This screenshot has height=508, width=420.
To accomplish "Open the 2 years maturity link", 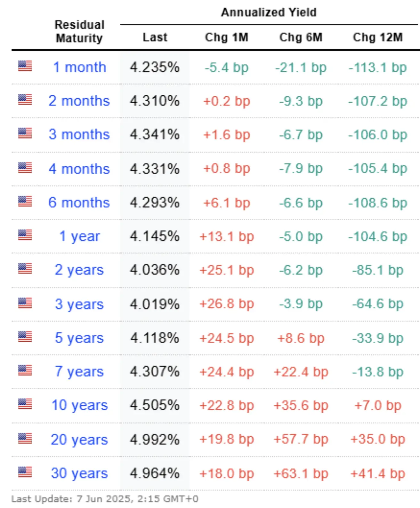I will click(79, 270).
